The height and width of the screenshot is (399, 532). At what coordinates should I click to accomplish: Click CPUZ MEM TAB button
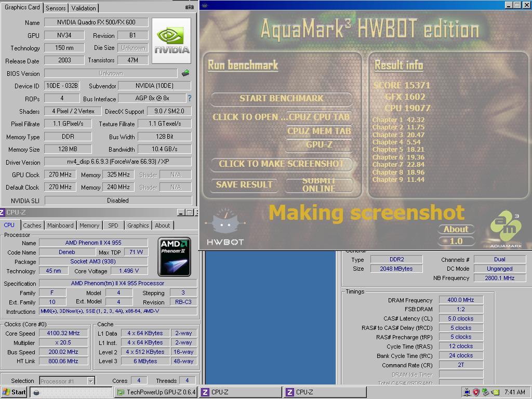[319, 131]
